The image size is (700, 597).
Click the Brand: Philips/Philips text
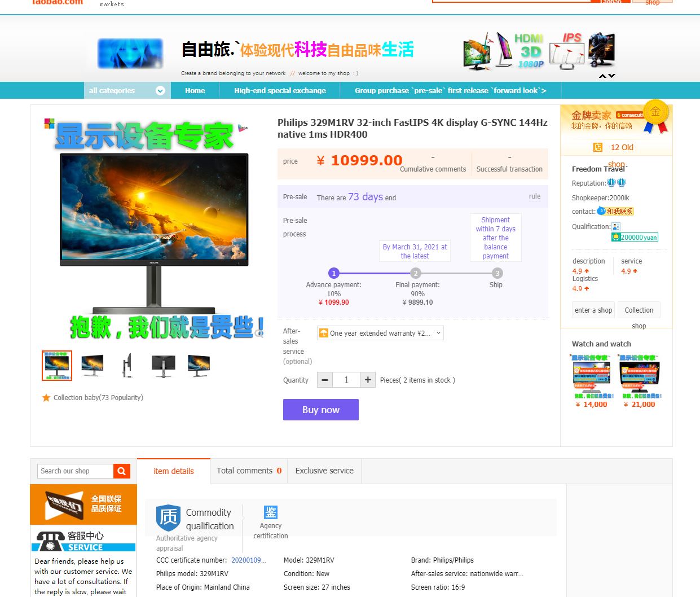(x=442, y=560)
